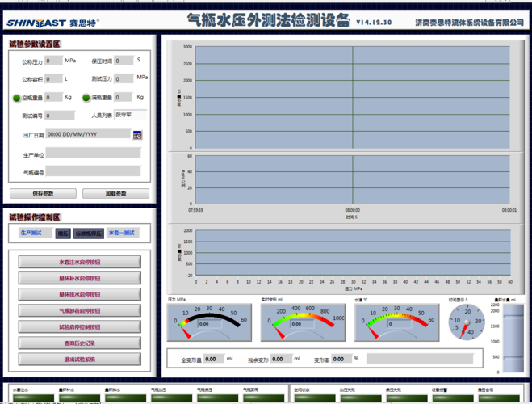Click the 水温 ℃ gauge
Screen dimensions: 532x404
tap(396, 322)
